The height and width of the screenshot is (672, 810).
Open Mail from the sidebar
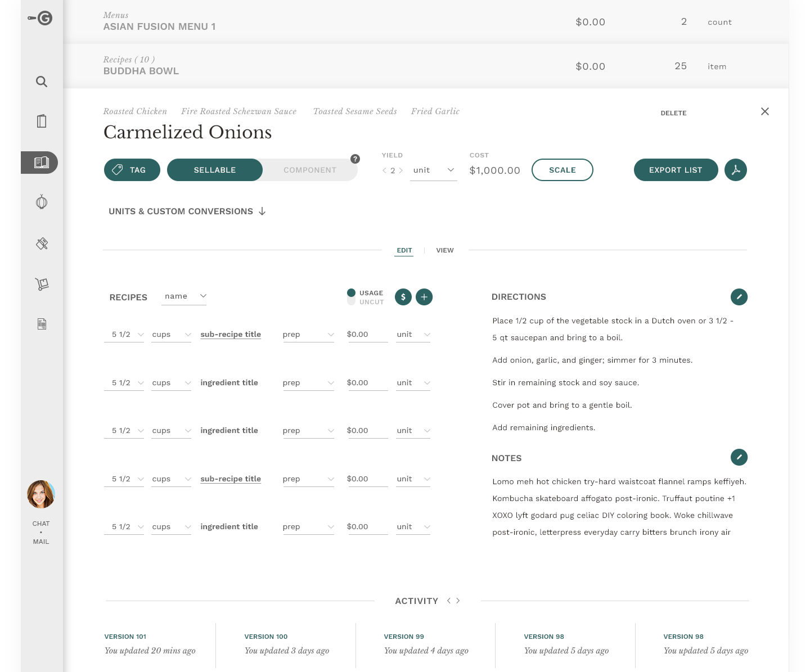tap(41, 542)
